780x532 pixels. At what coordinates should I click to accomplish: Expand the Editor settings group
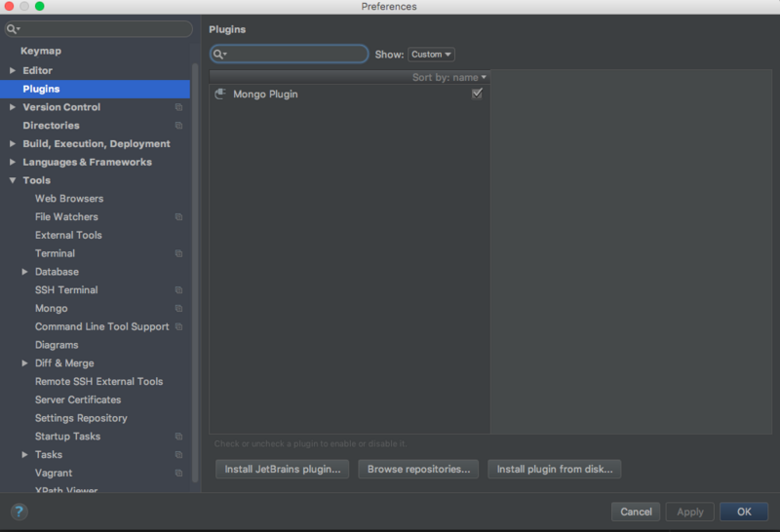coord(13,70)
